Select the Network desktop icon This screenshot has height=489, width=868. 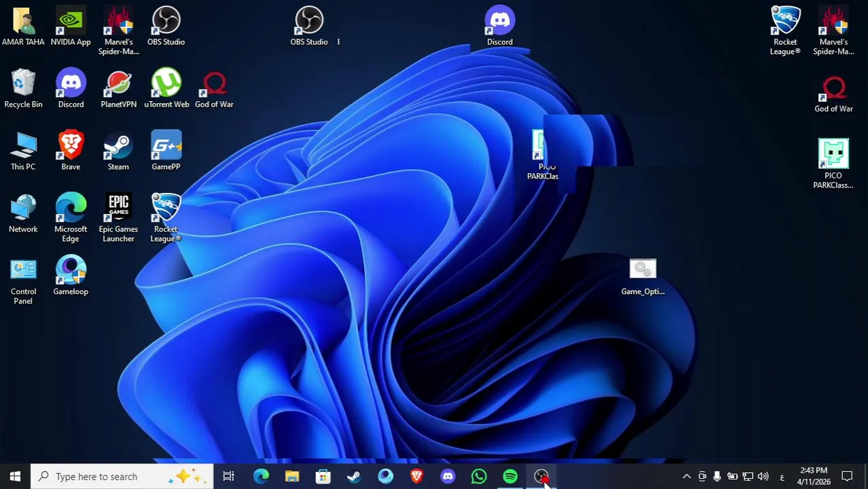coord(23,215)
